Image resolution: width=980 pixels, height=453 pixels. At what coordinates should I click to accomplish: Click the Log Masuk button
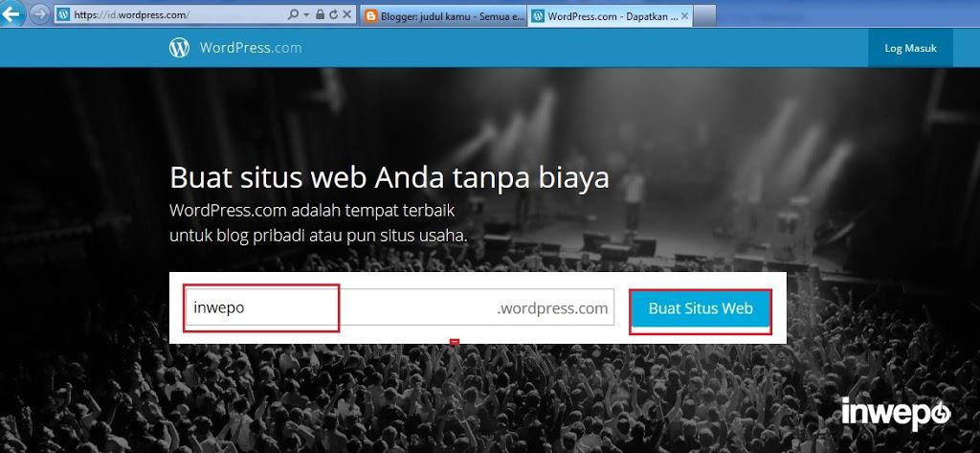[911, 48]
